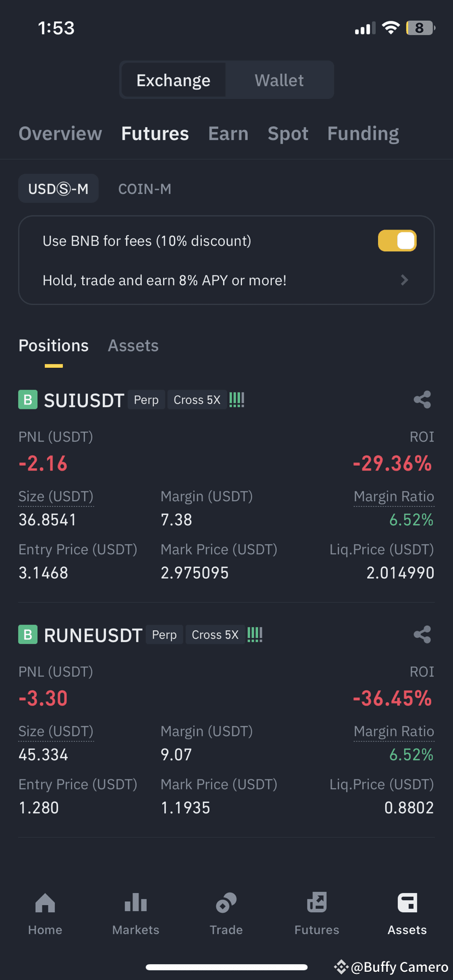The width and height of the screenshot is (453, 980).
Task: Open Cross 5X leverage selector for SUIUSDT
Action: [x=197, y=400]
